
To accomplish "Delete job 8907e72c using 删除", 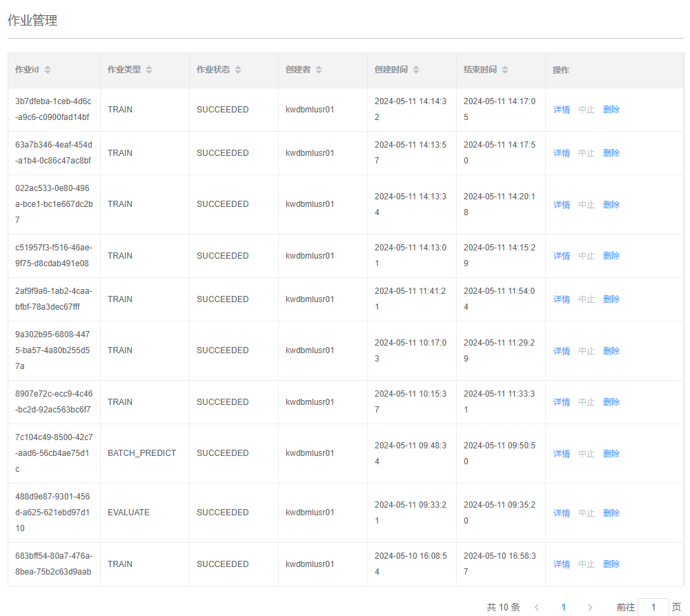I will (x=611, y=402).
